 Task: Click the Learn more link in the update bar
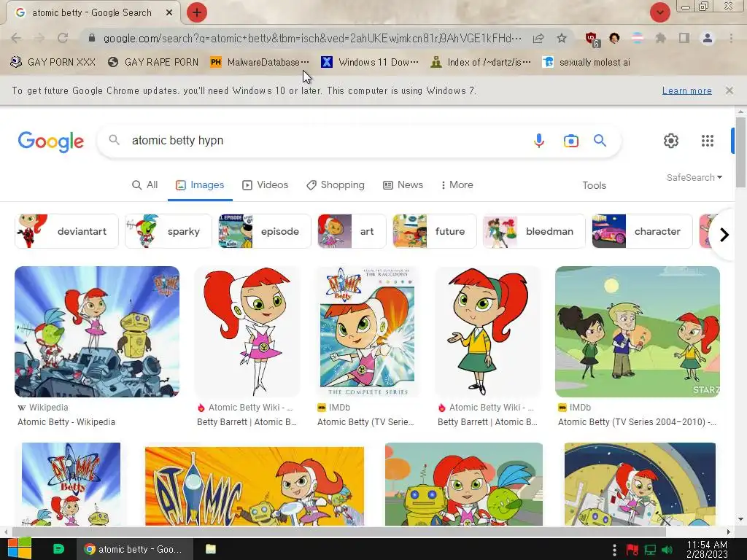coord(687,90)
